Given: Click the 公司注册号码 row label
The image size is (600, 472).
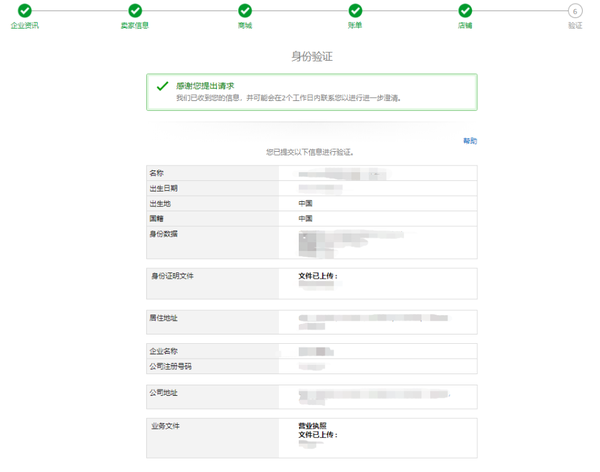Looking at the screenshot, I should [171, 367].
